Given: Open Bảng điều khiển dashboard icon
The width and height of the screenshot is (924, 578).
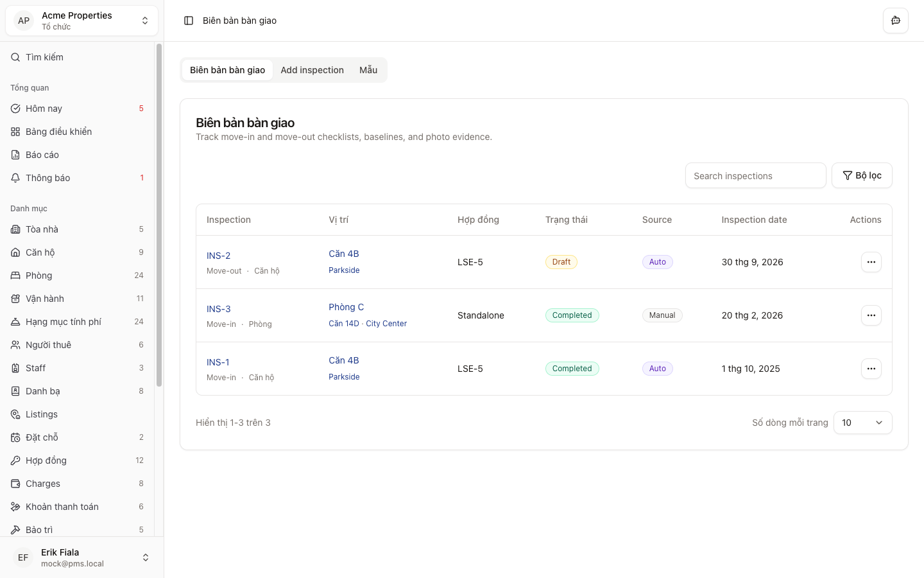Looking at the screenshot, I should 15,132.
